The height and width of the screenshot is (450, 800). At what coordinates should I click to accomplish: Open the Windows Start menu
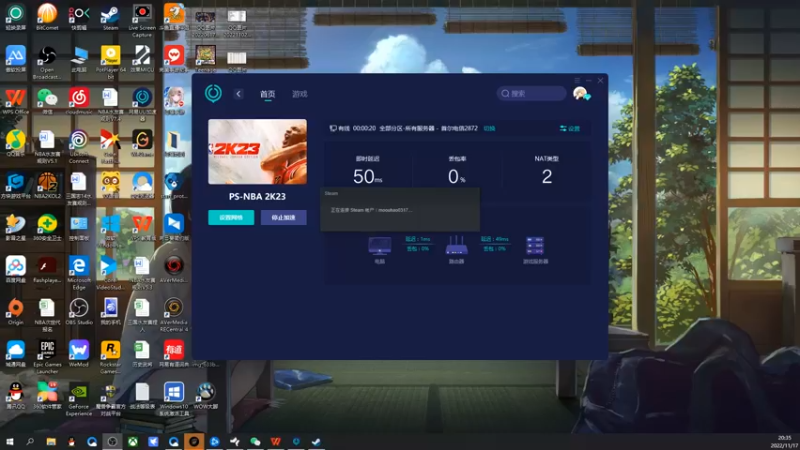tap(9, 441)
